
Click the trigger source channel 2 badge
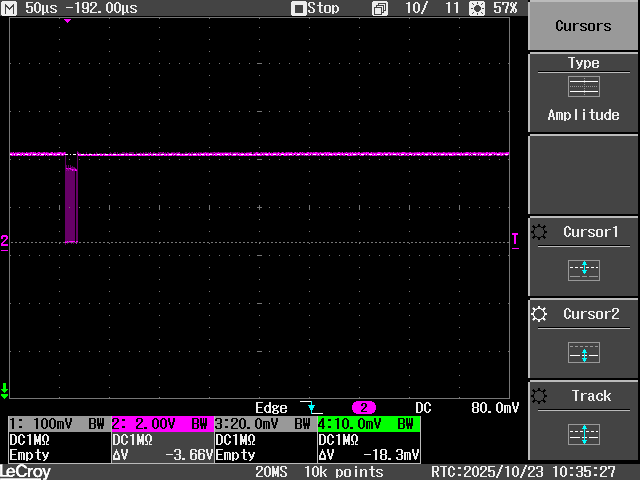364,407
